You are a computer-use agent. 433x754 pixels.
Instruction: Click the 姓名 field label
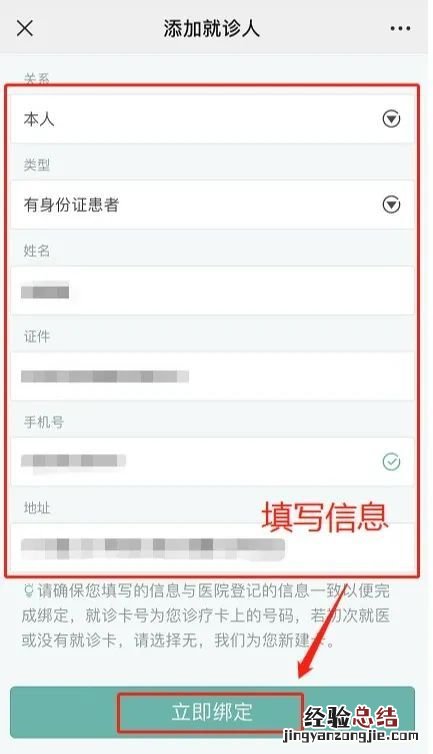(37, 250)
